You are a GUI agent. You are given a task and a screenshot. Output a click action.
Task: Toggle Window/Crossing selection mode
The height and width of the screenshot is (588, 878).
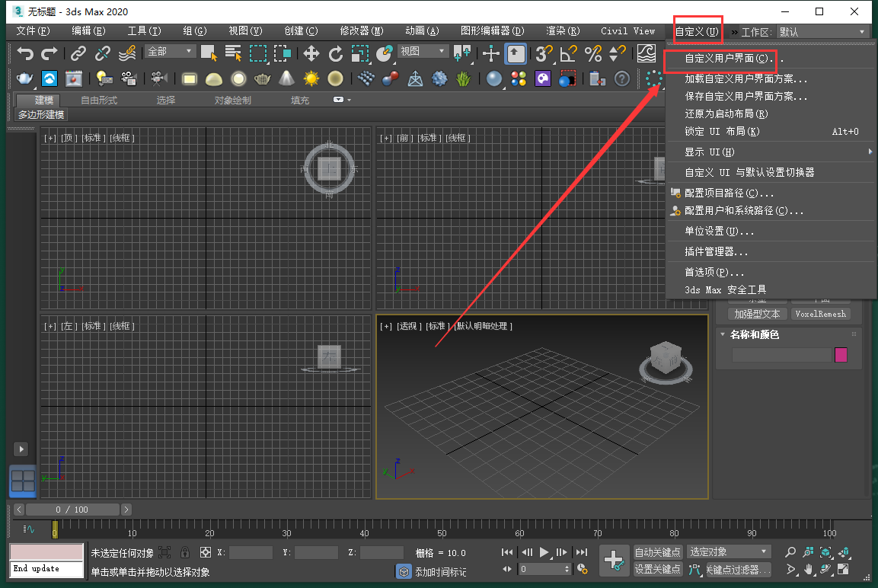pos(283,53)
